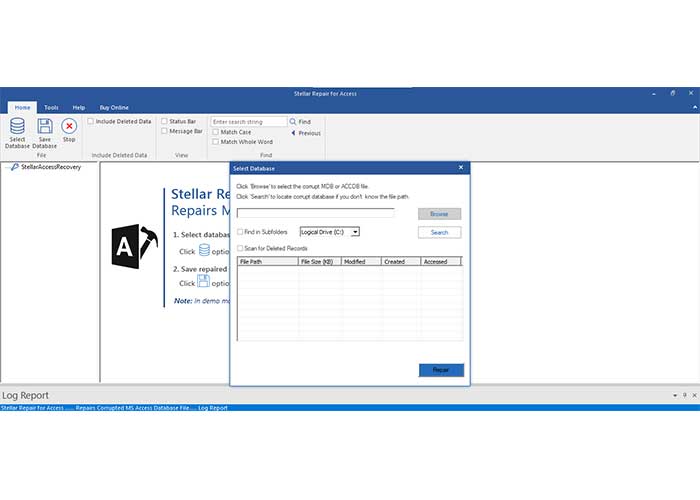700x500 pixels.
Task: Toggle the Status Bar checkbox
Action: point(164,121)
